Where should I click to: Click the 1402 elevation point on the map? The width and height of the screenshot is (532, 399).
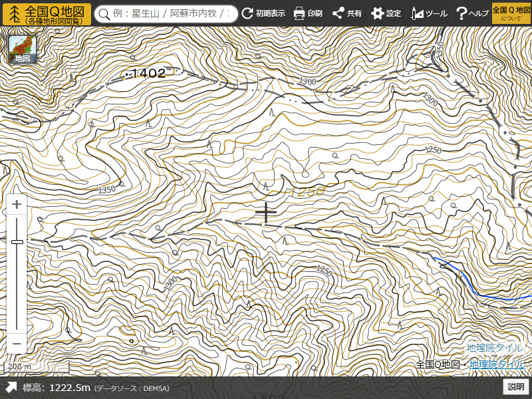[x=145, y=74]
